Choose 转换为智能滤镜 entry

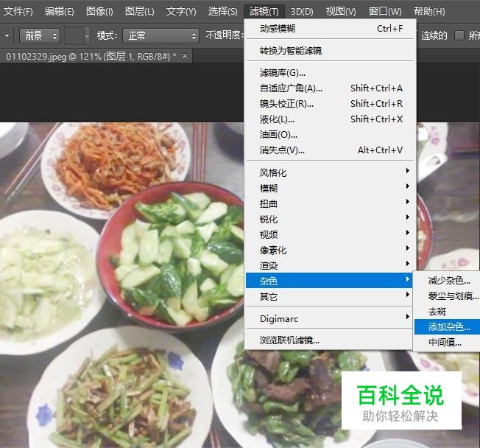tap(330, 50)
